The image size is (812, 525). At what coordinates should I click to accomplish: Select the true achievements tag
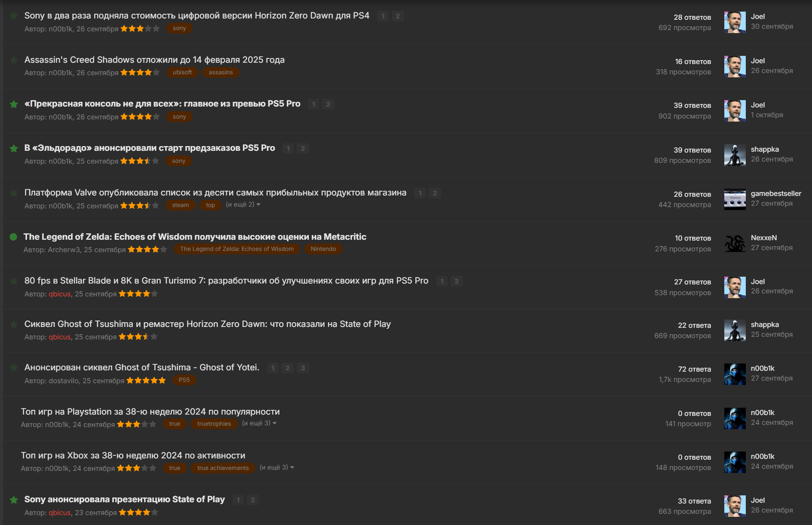(x=223, y=468)
